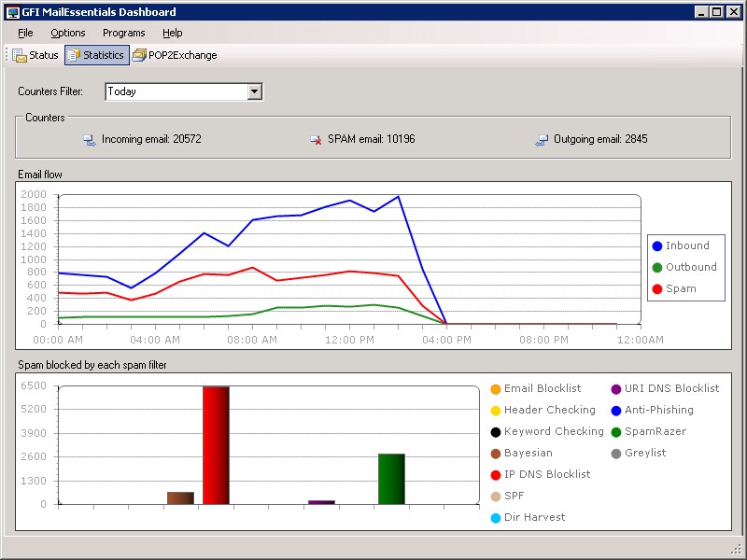Click the '00:00 AM' time axis label

pyautogui.click(x=58, y=340)
